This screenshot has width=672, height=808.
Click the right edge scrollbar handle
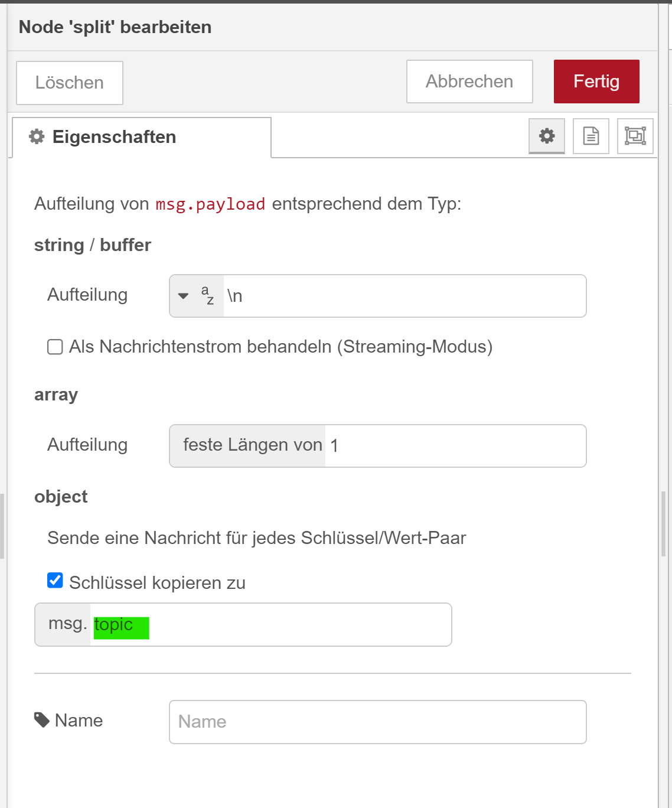[x=664, y=524]
